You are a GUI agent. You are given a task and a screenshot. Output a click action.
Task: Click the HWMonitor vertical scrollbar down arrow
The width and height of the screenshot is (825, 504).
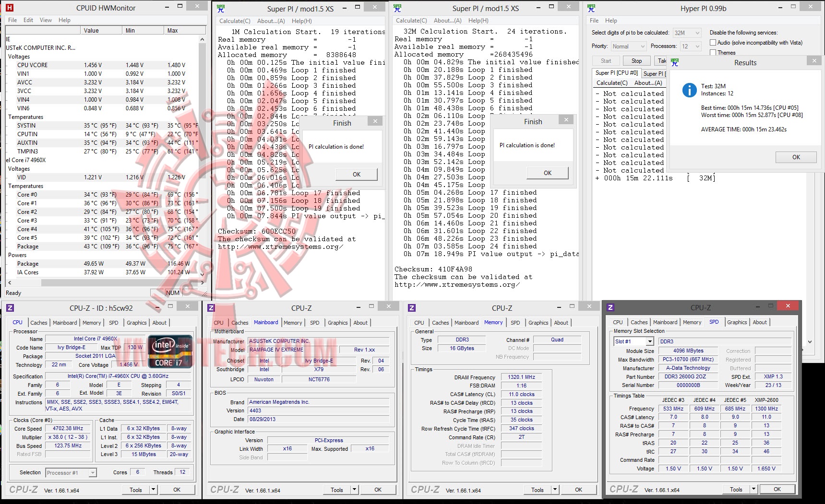coord(203,275)
